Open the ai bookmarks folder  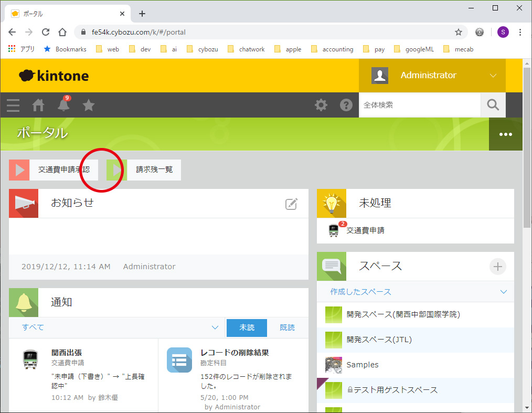(169, 49)
